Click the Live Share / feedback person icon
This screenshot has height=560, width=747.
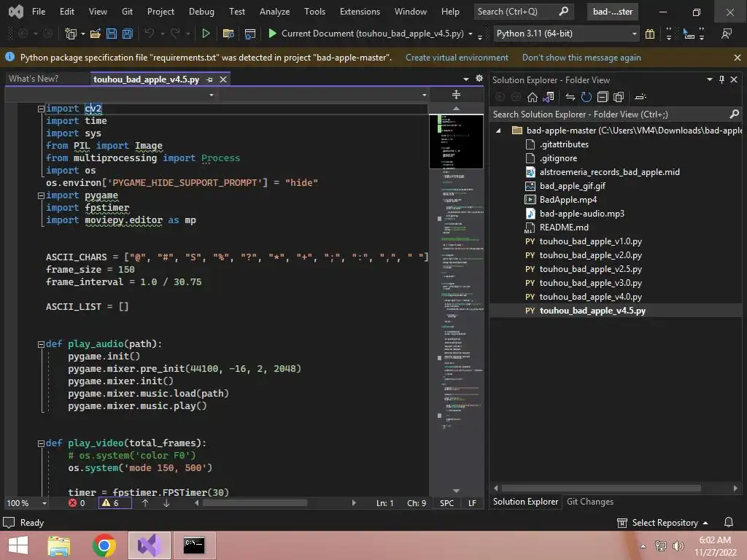tap(726, 34)
